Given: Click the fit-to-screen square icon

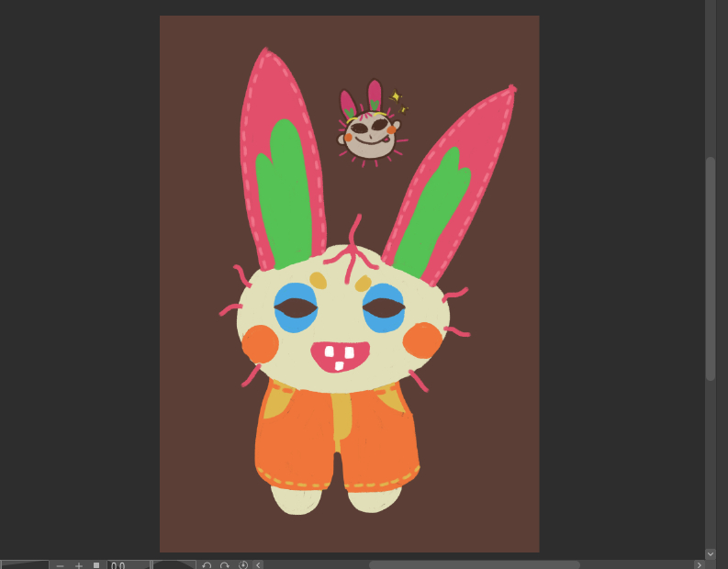Looking at the screenshot, I should coord(96,564).
